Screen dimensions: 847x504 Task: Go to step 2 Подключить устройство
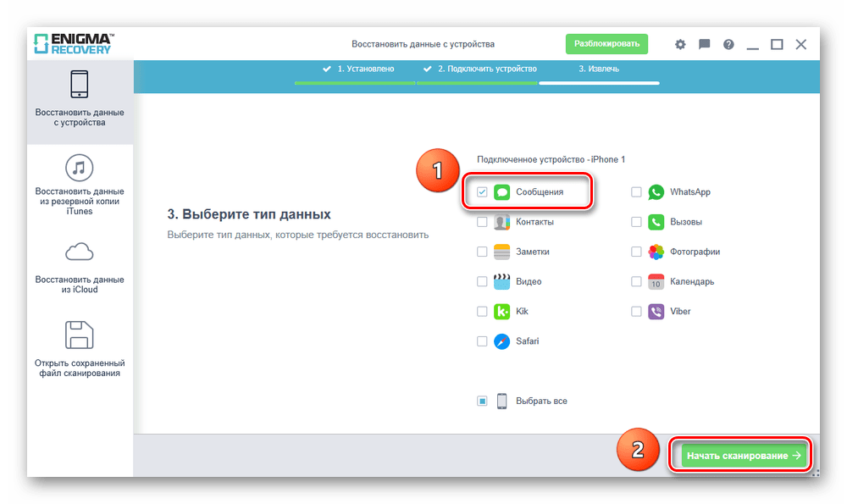[x=479, y=69]
